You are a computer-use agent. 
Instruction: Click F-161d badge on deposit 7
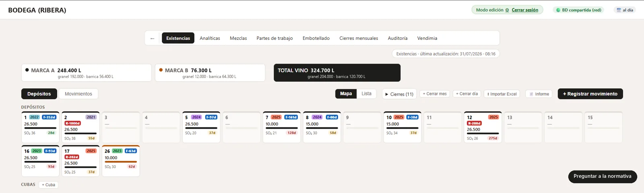pos(291,117)
